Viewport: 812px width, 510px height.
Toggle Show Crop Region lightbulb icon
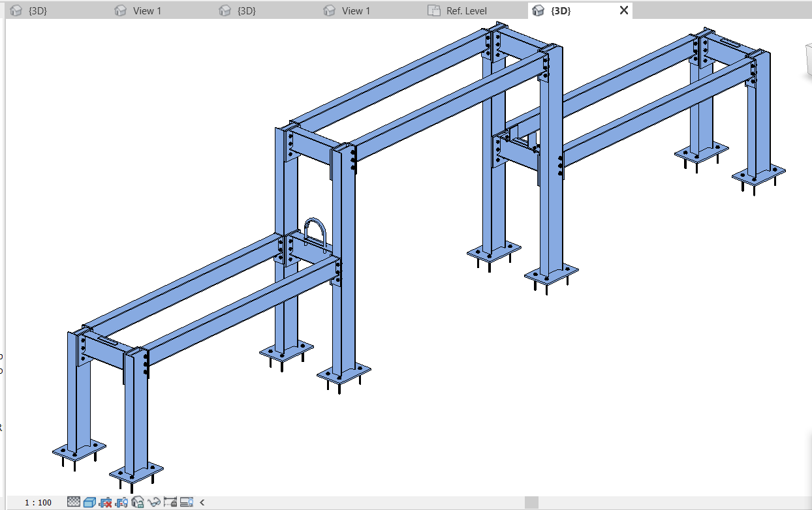click(x=121, y=502)
